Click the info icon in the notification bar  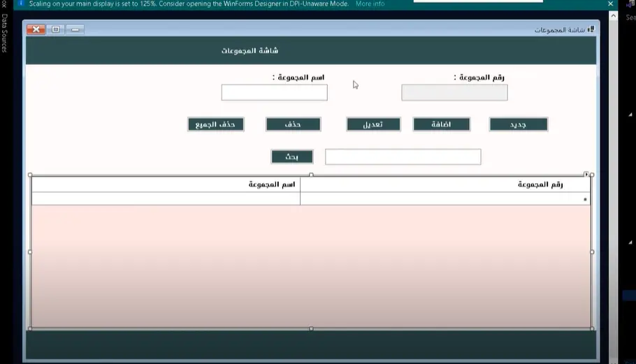coord(21,3)
